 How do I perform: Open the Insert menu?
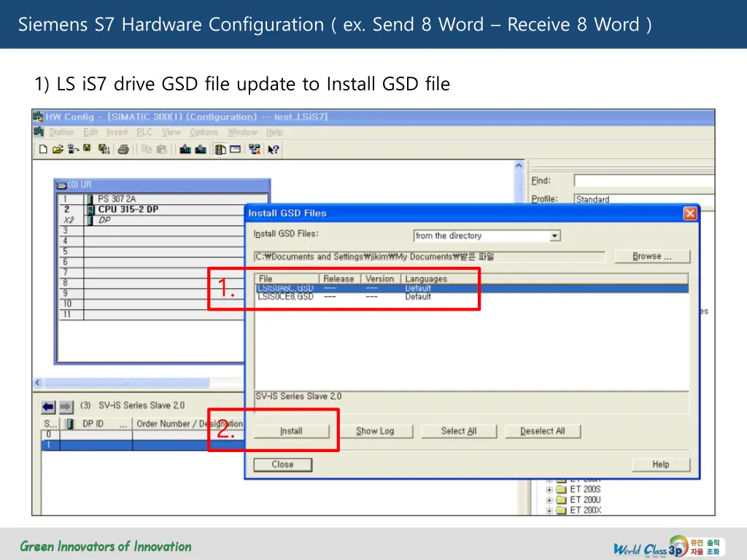[x=117, y=133]
